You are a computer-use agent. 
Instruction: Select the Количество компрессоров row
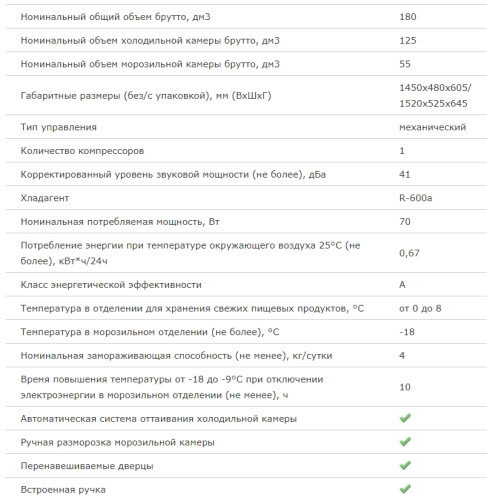tap(246, 151)
